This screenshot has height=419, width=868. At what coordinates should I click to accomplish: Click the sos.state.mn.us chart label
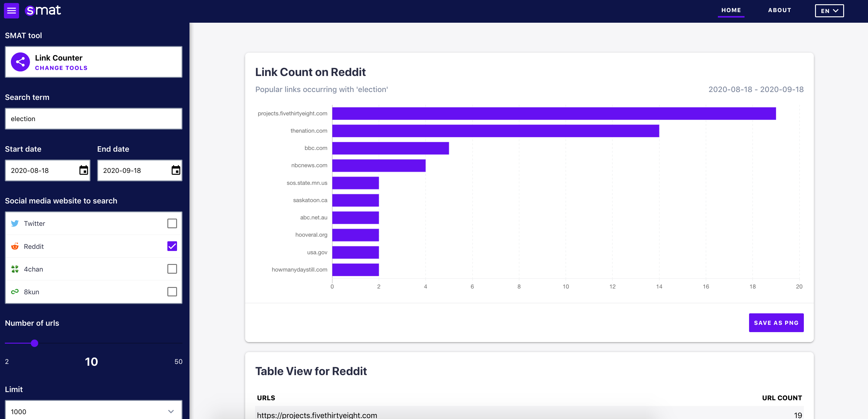pyautogui.click(x=307, y=183)
